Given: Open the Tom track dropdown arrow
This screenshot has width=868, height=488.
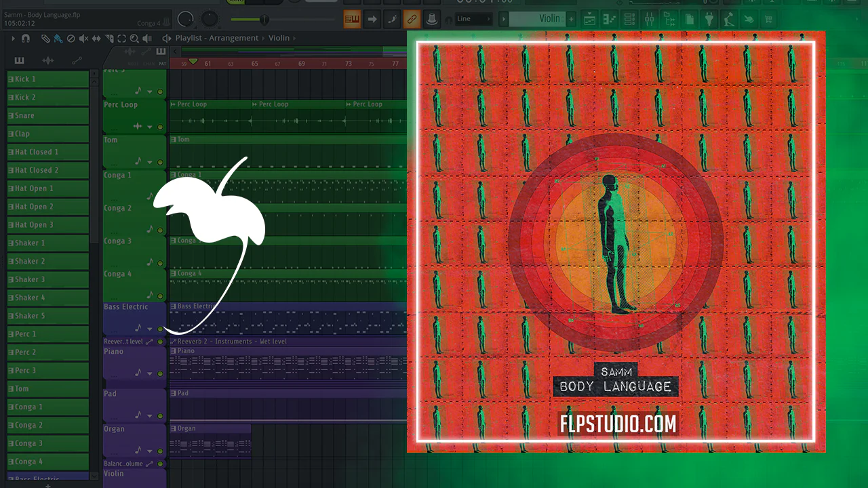Looking at the screenshot, I should [150, 162].
